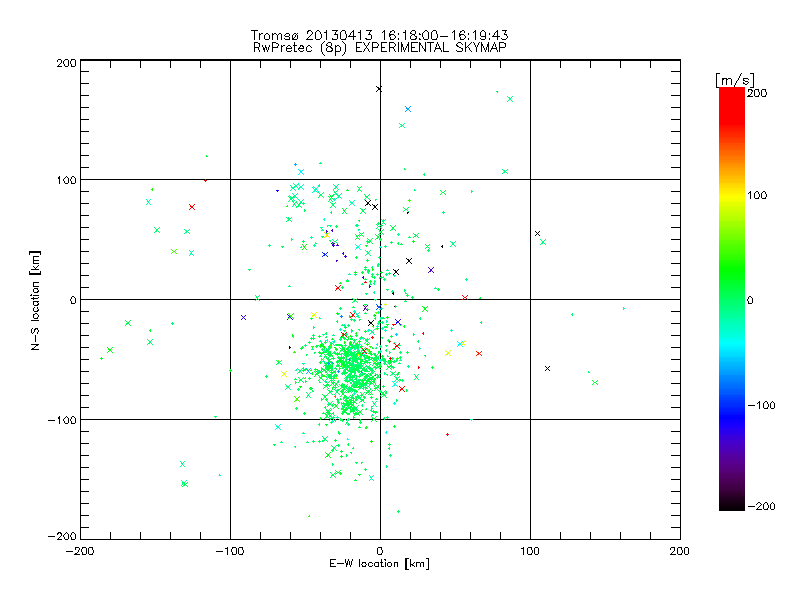Click the colorbar value label '-200'

pyautogui.click(x=761, y=506)
